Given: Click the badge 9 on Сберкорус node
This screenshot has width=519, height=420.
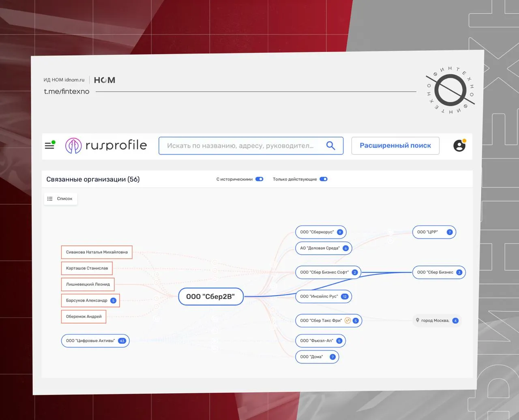Looking at the screenshot, I should point(340,232).
